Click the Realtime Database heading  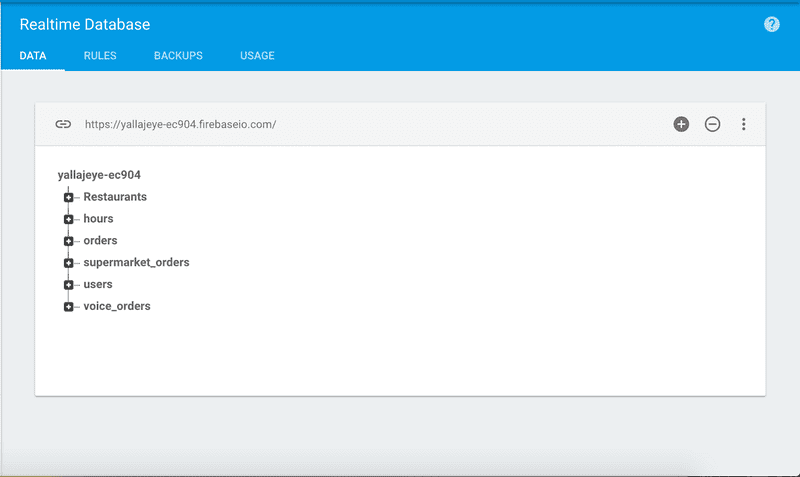point(85,24)
